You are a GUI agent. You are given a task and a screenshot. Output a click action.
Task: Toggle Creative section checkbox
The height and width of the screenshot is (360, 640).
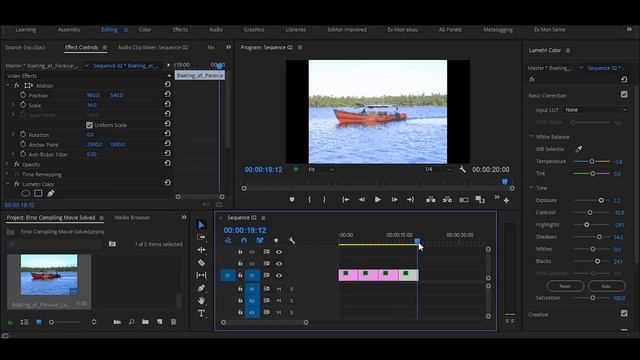624,313
